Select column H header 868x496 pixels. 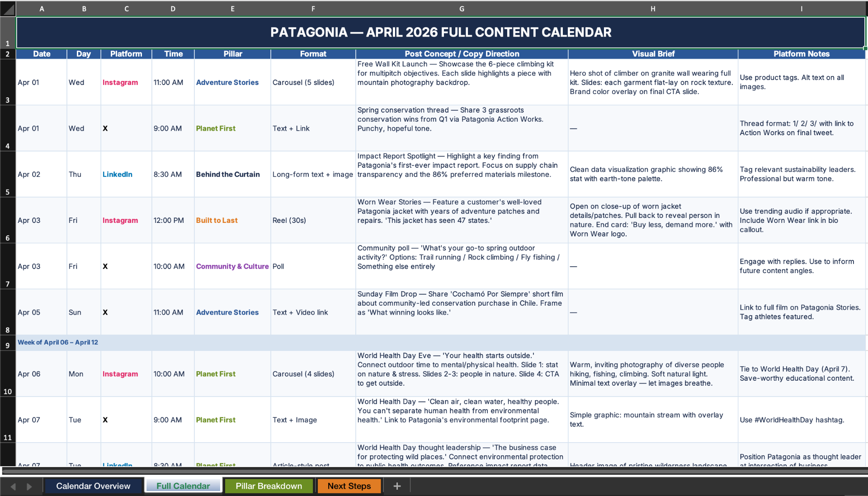tap(653, 9)
